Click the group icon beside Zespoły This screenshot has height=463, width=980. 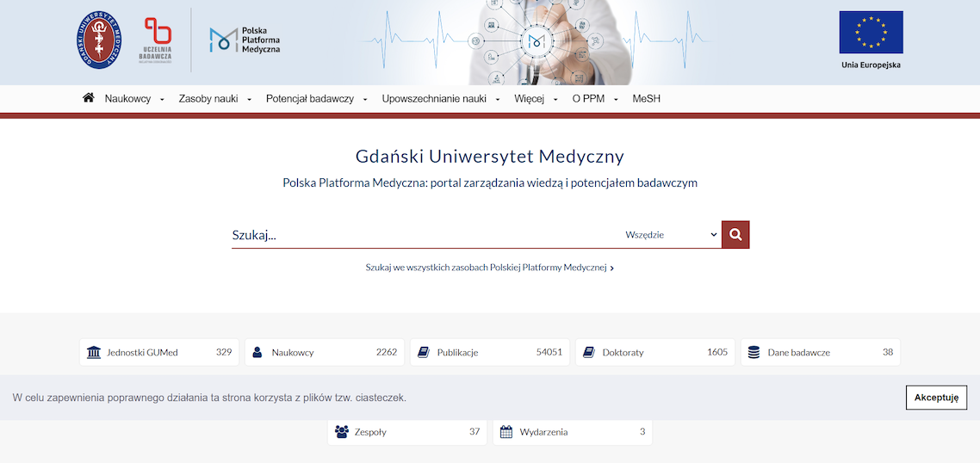click(341, 432)
